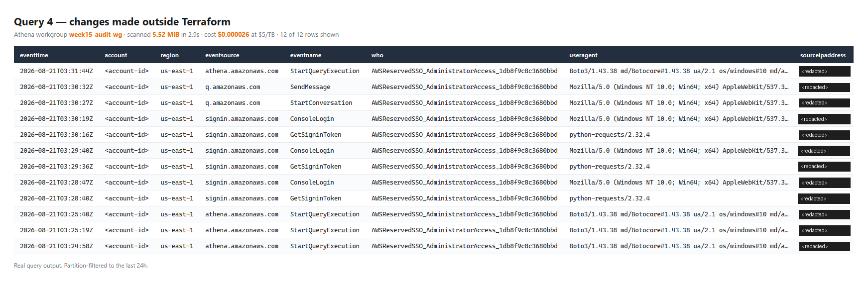The image size is (868, 283).
Task: Click ConsoleLogin event in the 03:30:19Z row
Action: click(312, 119)
